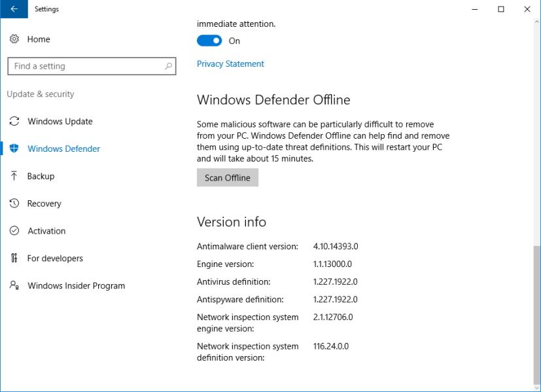Viewport: 541px width, 392px height.
Task: Click engine version value 1.1.13000.0
Action: coord(332,264)
